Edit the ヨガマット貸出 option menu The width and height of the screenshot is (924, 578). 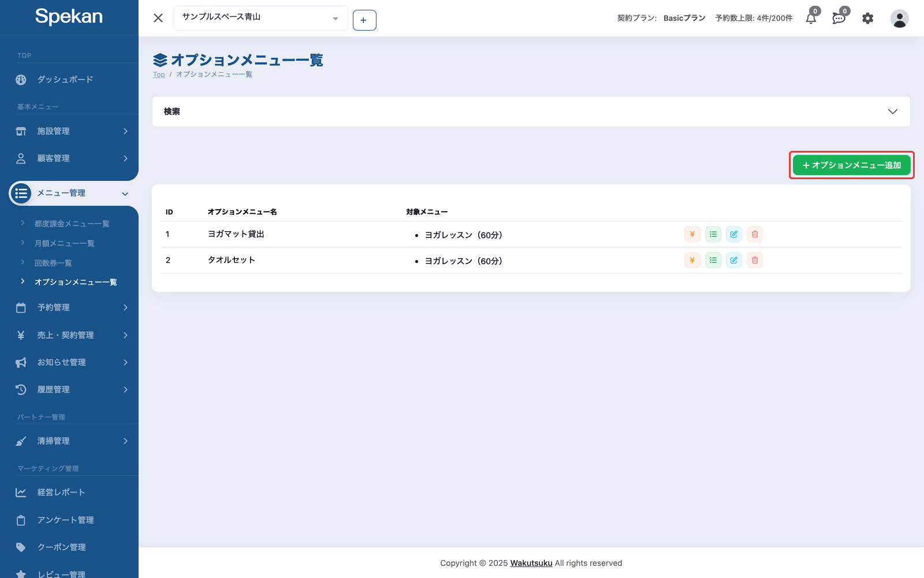(x=733, y=234)
